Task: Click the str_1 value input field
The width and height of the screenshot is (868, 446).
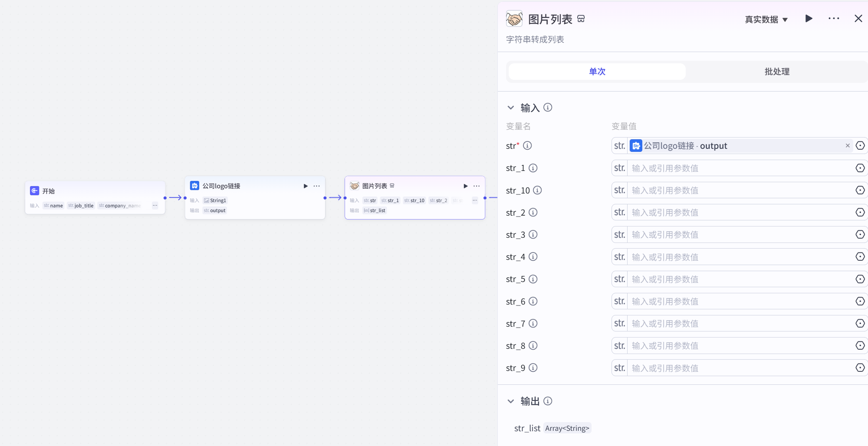Action: click(740, 168)
